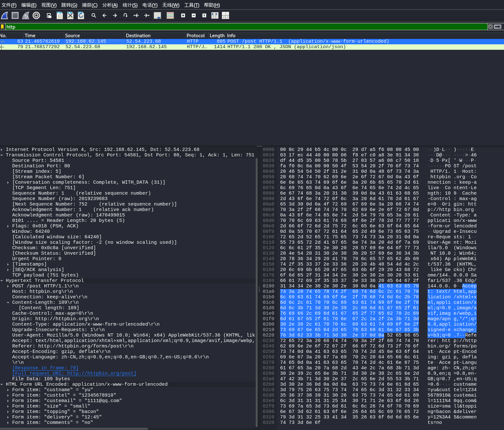Expand the Flags: 0x018 (PSH, ACK) item
The image size is (504, 430).
pos(8,226)
